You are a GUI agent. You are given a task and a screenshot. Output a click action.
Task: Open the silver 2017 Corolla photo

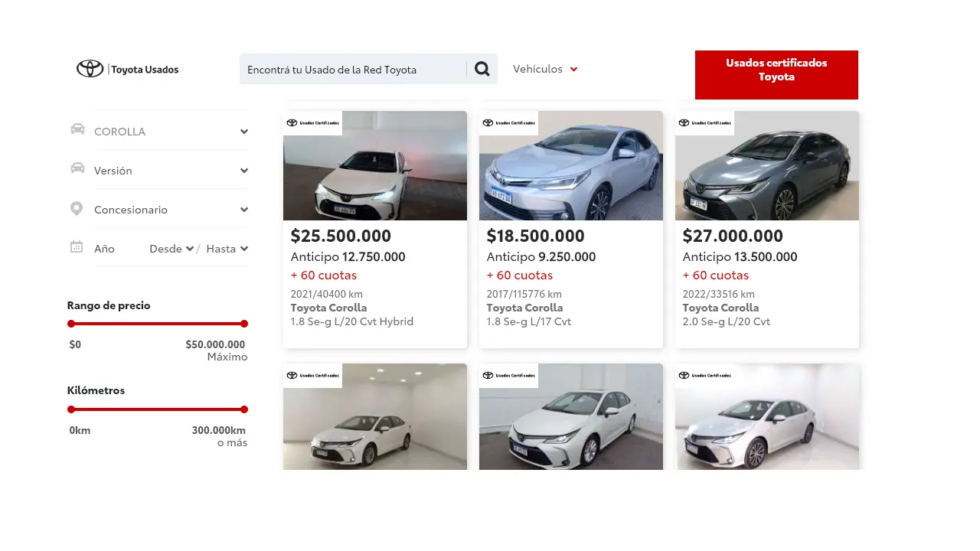tap(571, 165)
